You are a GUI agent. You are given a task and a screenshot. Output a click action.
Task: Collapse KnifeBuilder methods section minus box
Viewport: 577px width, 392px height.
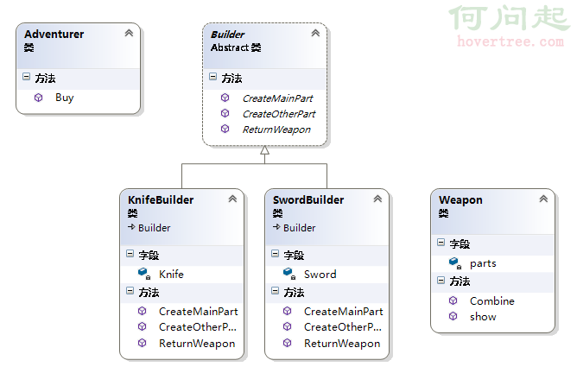tap(130, 291)
